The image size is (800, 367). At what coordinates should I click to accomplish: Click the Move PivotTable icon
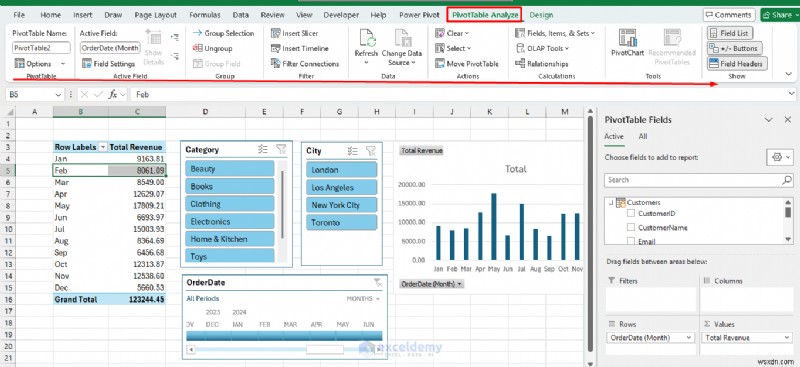coord(440,64)
